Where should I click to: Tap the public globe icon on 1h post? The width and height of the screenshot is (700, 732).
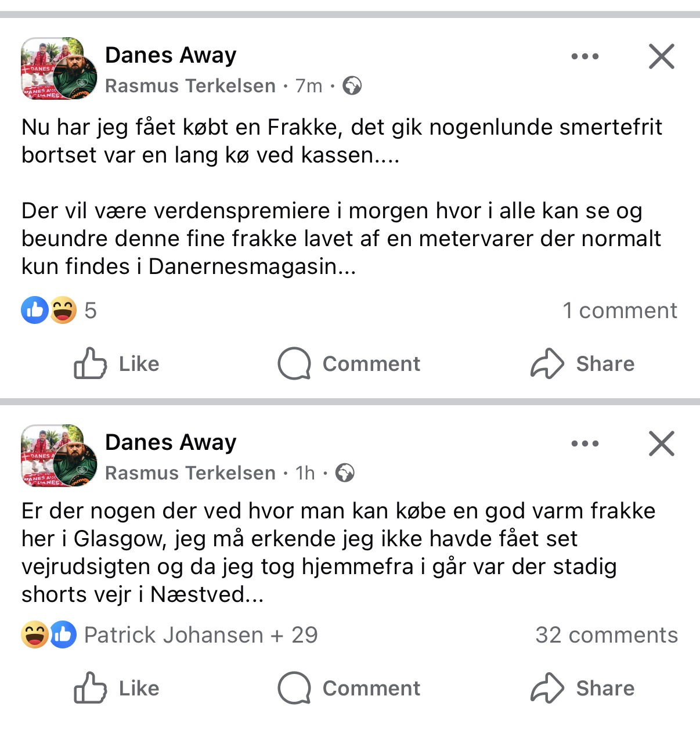coord(345,473)
